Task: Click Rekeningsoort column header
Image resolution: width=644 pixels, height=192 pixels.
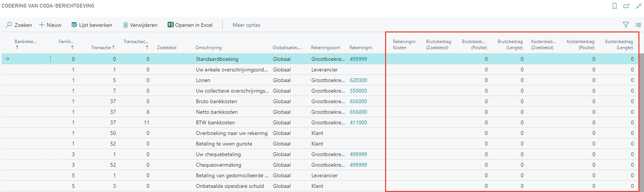Action: coord(325,48)
